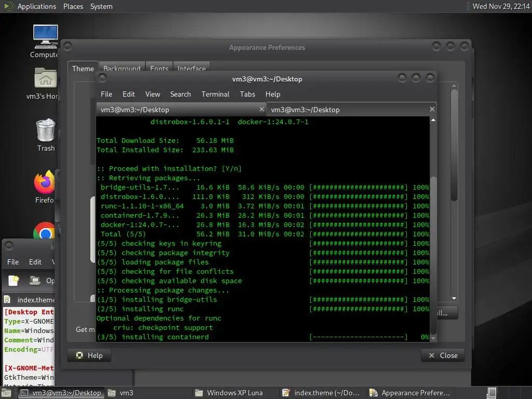The width and height of the screenshot is (532, 399).
Task: Click the new document icon in text editor
Action: (14, 281)
